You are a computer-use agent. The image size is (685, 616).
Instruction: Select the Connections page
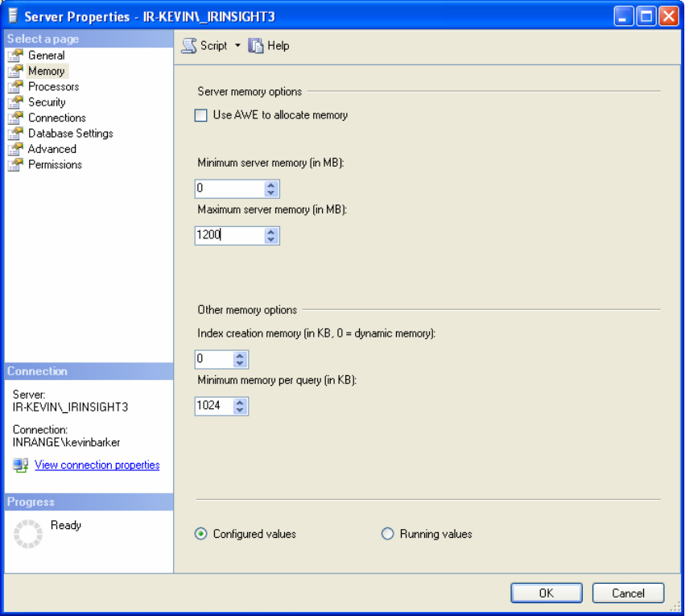pyautogui.click(x=57, y=118)
